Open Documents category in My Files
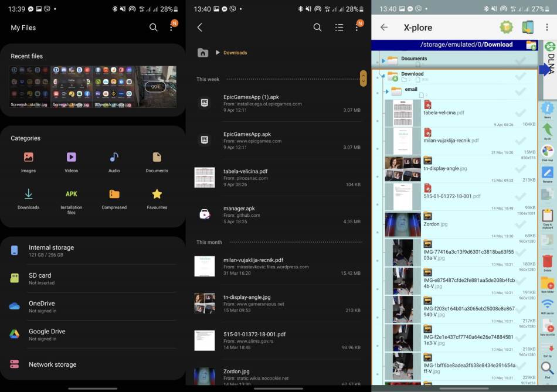Screen dimensions: 557x392 (157, 162)
